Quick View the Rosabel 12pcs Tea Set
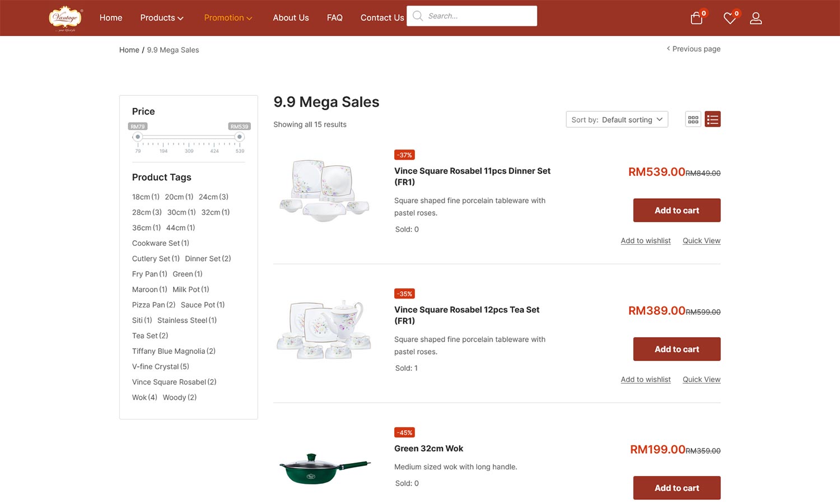The width and height of the screenshot is (840, 504). (701, 380)
